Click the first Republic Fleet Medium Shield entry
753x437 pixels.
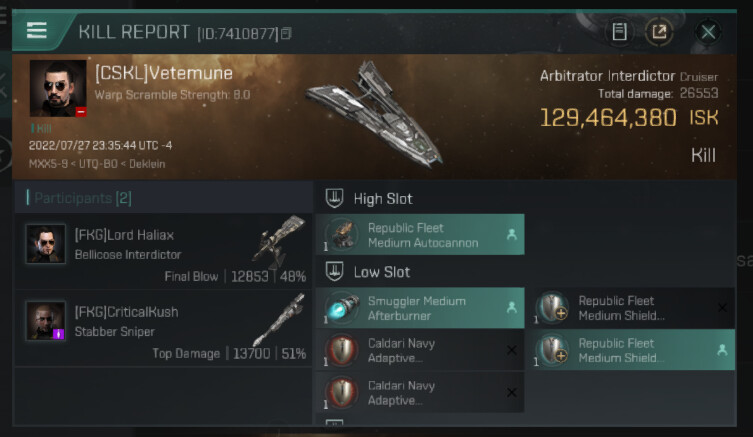tap(630, 308)
